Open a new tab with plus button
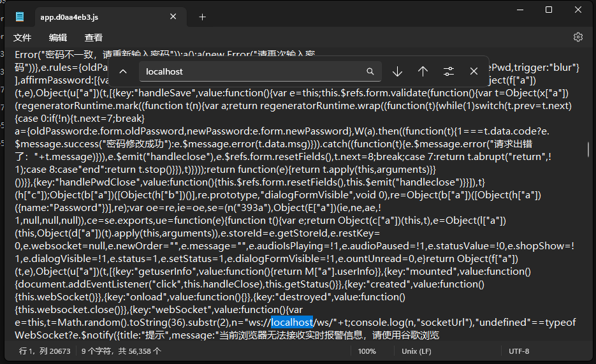 tap(202, 17)
